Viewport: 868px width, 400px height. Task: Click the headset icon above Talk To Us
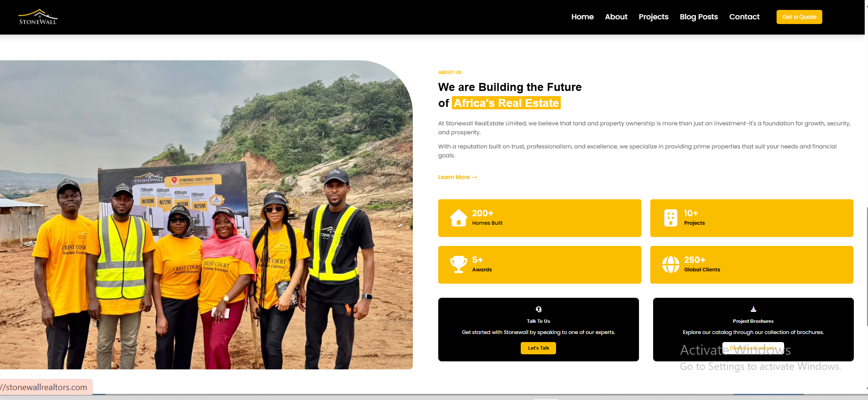[x=539, y=310]
